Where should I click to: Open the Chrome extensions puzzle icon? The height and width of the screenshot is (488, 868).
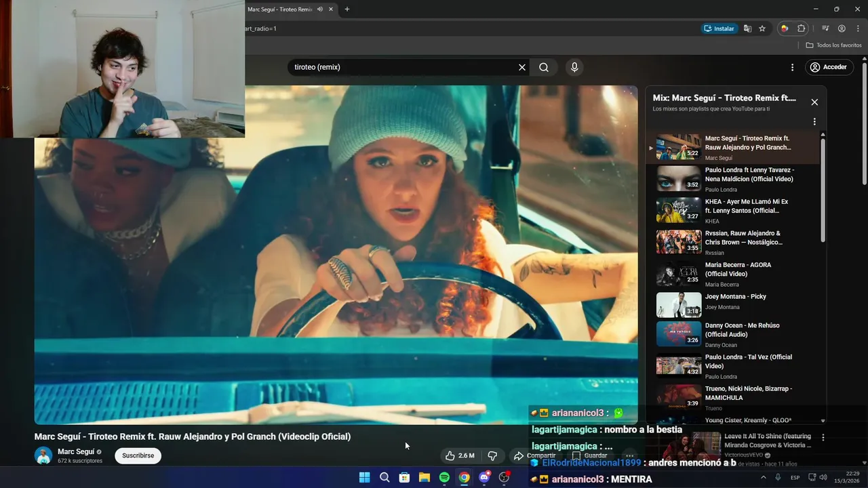[802, 28]
